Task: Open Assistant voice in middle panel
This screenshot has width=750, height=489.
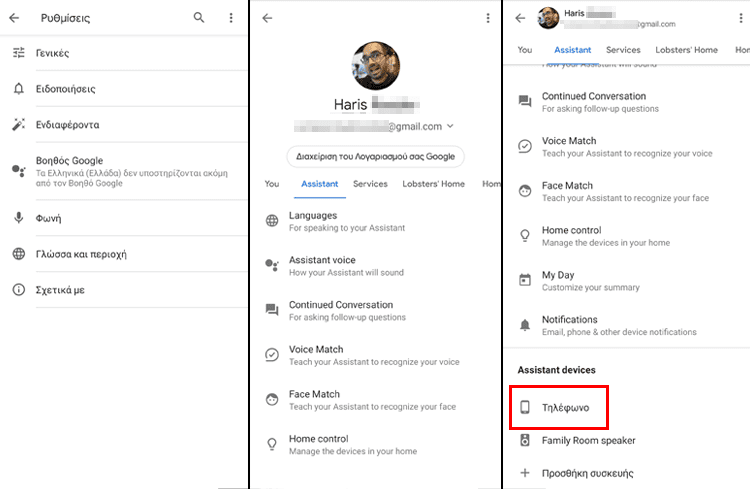Action: click(x=375, y=266)
